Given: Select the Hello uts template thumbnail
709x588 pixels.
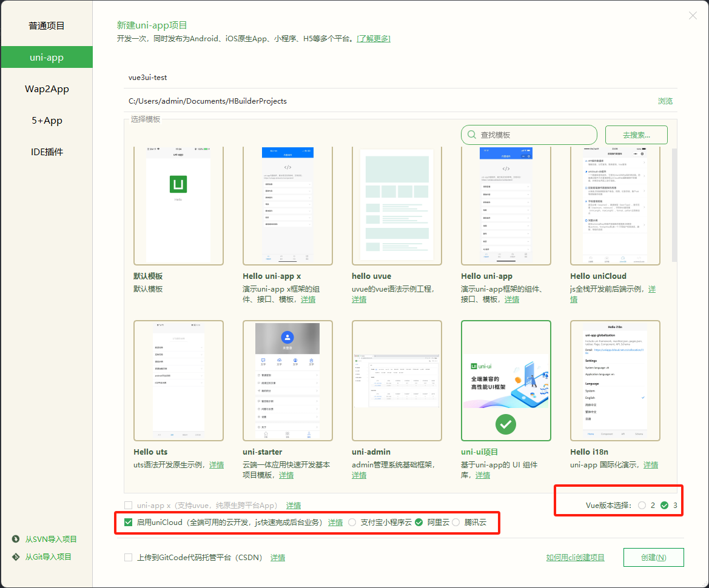Looking at the screenshot, I should pos(178,381).
